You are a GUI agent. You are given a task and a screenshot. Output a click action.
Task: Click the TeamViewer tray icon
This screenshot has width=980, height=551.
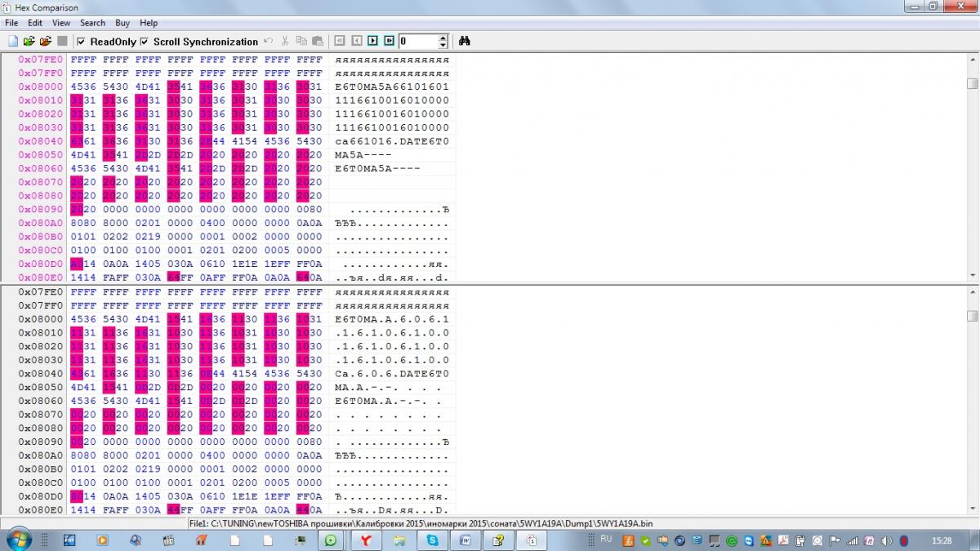tap(747, 540)
